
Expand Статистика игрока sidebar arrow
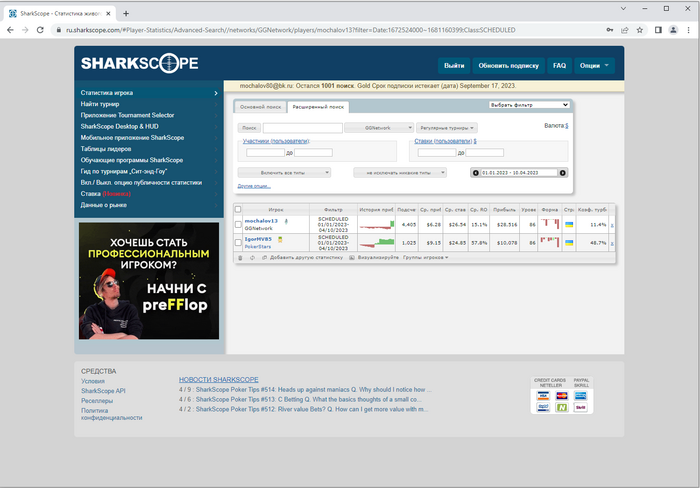[x=216, y=93]
